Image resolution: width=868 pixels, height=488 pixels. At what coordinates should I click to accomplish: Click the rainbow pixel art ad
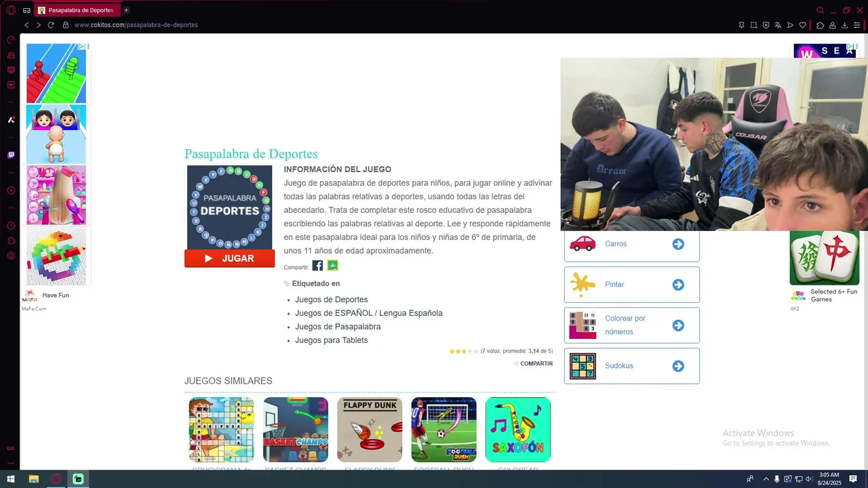coord(56,256)
